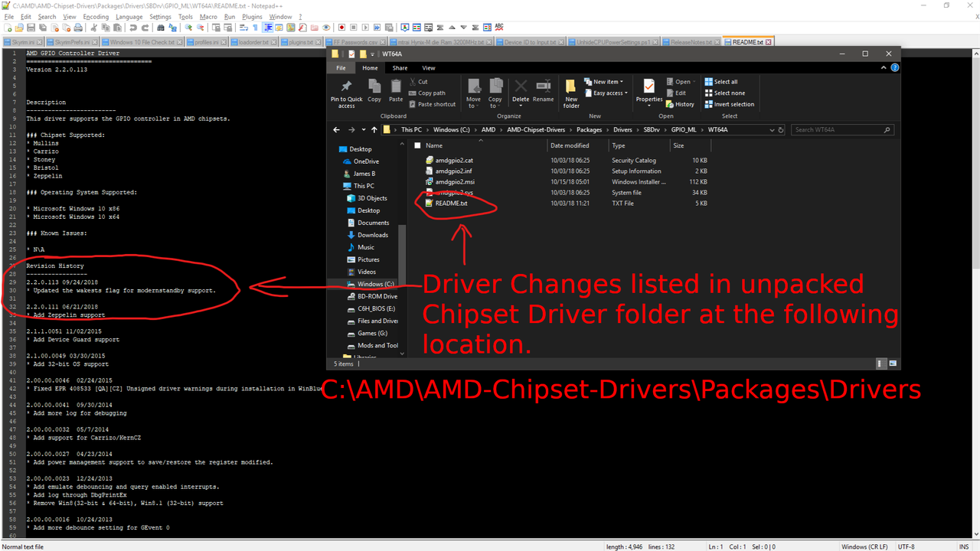Select amdgpio2.msi file in Explorer

pos(455,182)
